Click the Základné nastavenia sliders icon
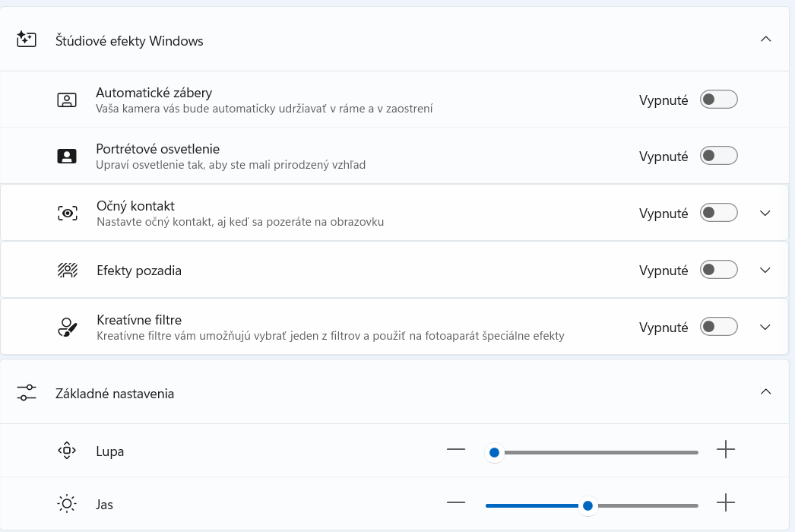This screenshot has width=795, height=532. click(27, 393)
